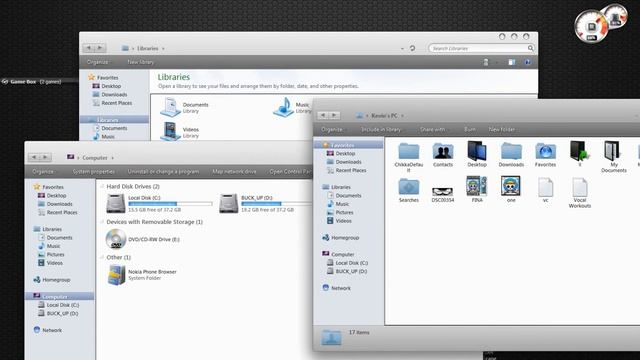This screenshot has height=360, width=640.
Task: Click the back arrow in Kevin's PC window
Action: 323,116
